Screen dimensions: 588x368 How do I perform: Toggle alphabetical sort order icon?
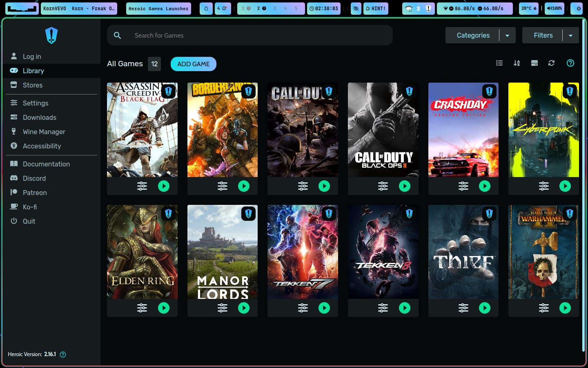pos(517,63)
